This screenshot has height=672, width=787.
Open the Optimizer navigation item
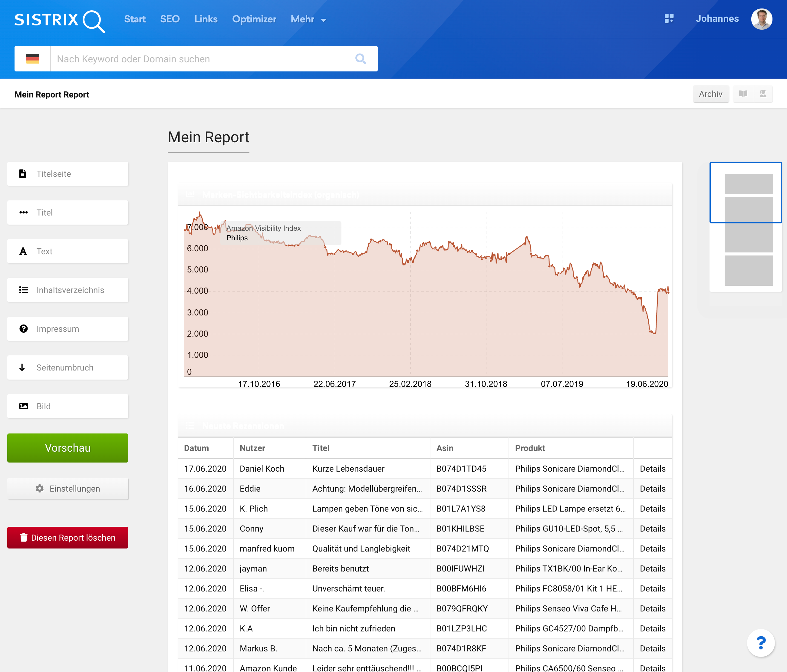coord(254,19)
